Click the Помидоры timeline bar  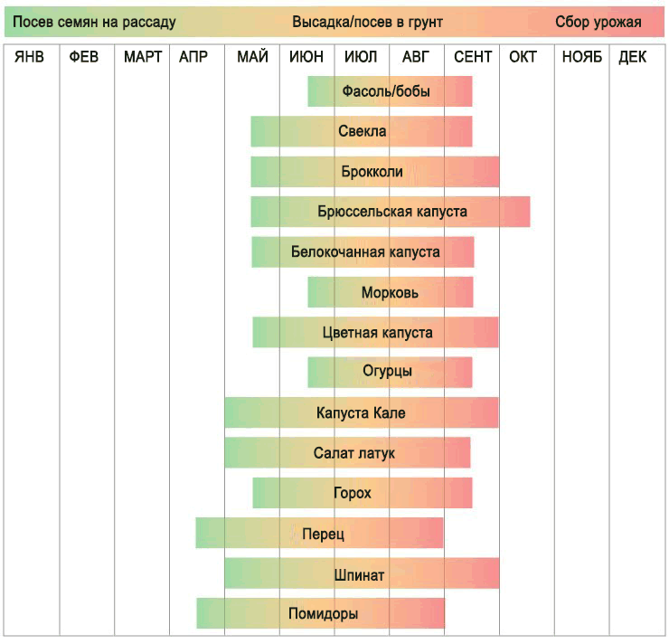[x=321, y=613]
